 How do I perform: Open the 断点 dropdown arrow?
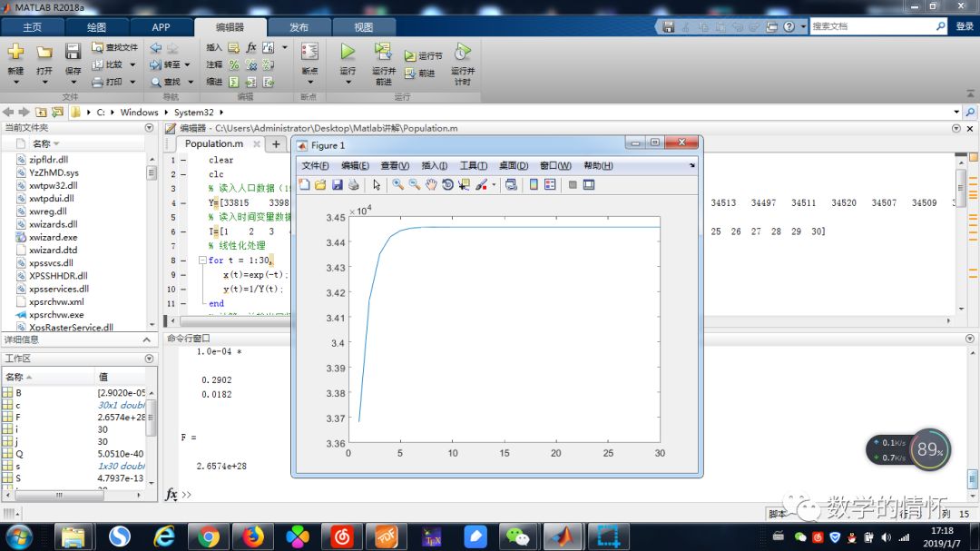pos(309,82)
